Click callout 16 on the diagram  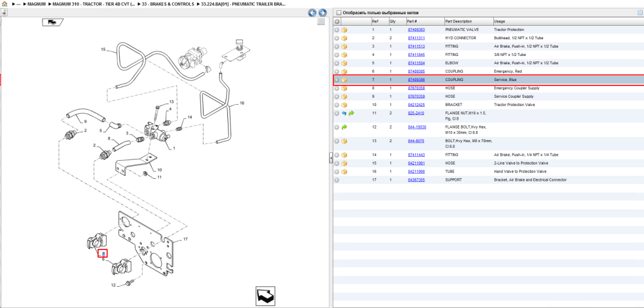tap(242, 104)
